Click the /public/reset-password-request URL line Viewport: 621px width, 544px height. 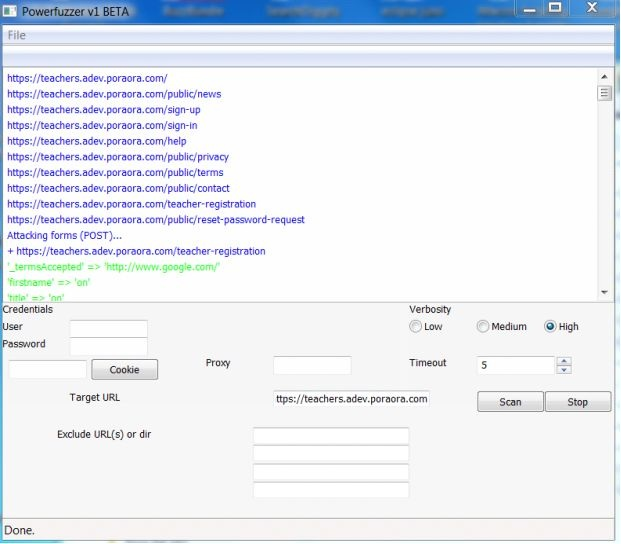(x=156, y=220)
